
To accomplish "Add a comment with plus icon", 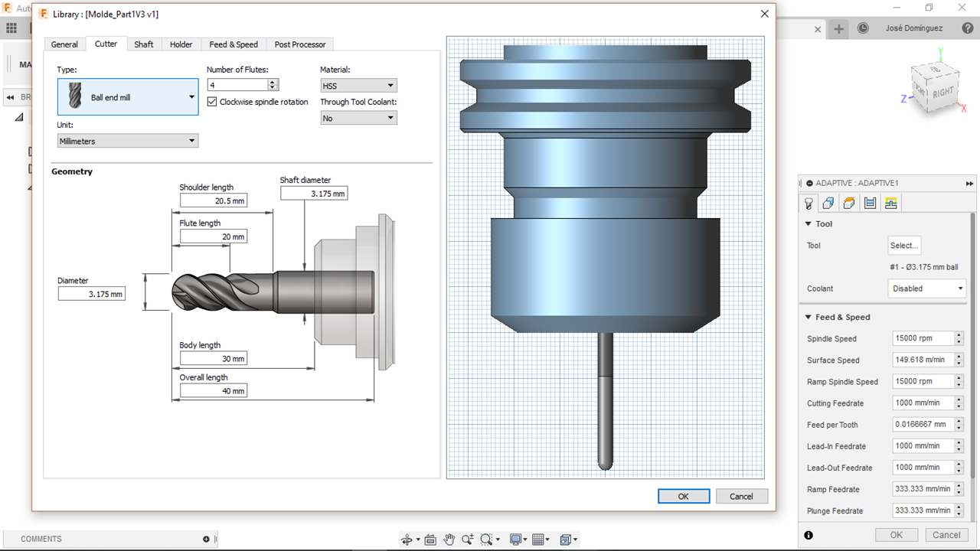I will [x=206, y=539].
